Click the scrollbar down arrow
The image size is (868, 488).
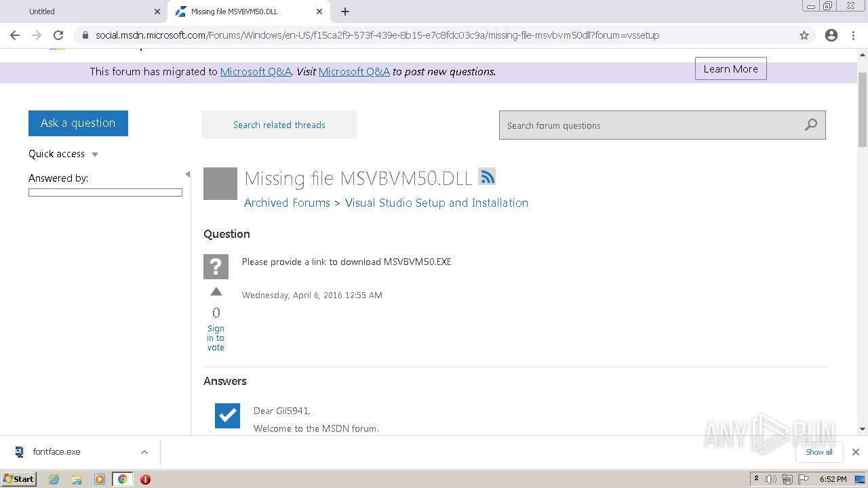coord(863,429)
